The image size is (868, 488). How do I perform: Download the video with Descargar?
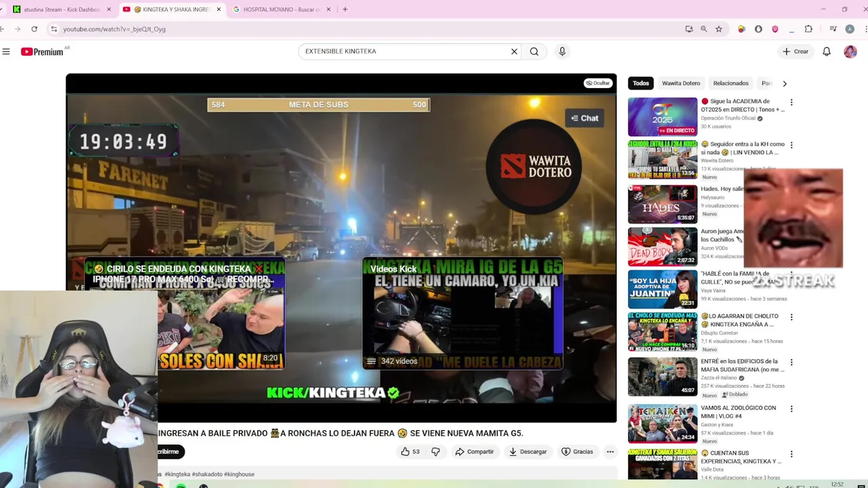tap(528, 451)
